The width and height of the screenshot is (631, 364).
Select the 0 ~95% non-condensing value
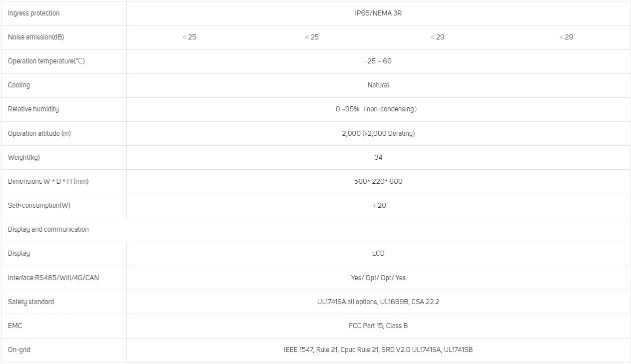pos(376,109)
